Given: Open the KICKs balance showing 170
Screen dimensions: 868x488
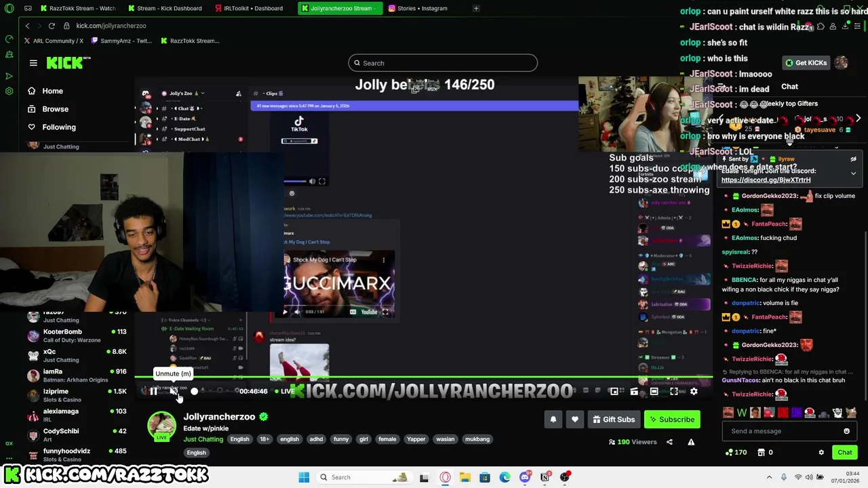Looking at the screenshot, I should 736,453.
